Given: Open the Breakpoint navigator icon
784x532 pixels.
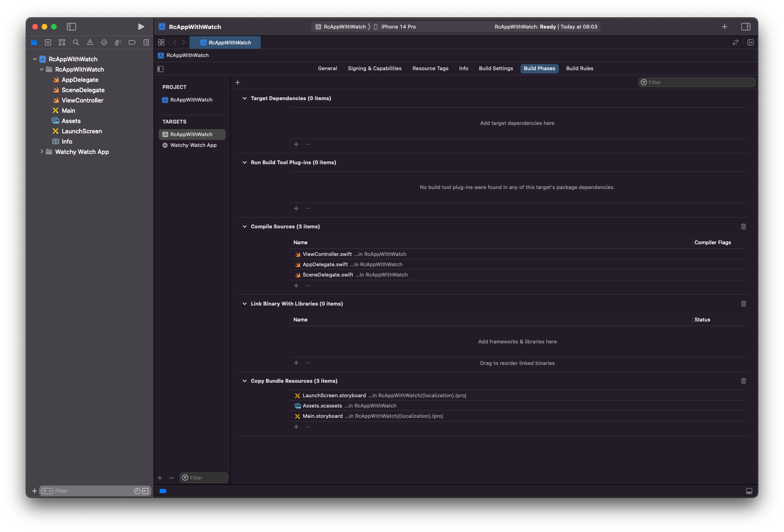Looking at the screenshot, I should [x=132, y=42].
